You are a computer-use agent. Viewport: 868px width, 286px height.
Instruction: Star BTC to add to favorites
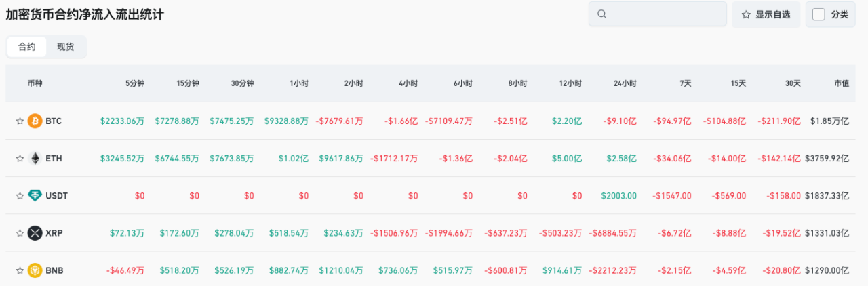click(20, 121)
